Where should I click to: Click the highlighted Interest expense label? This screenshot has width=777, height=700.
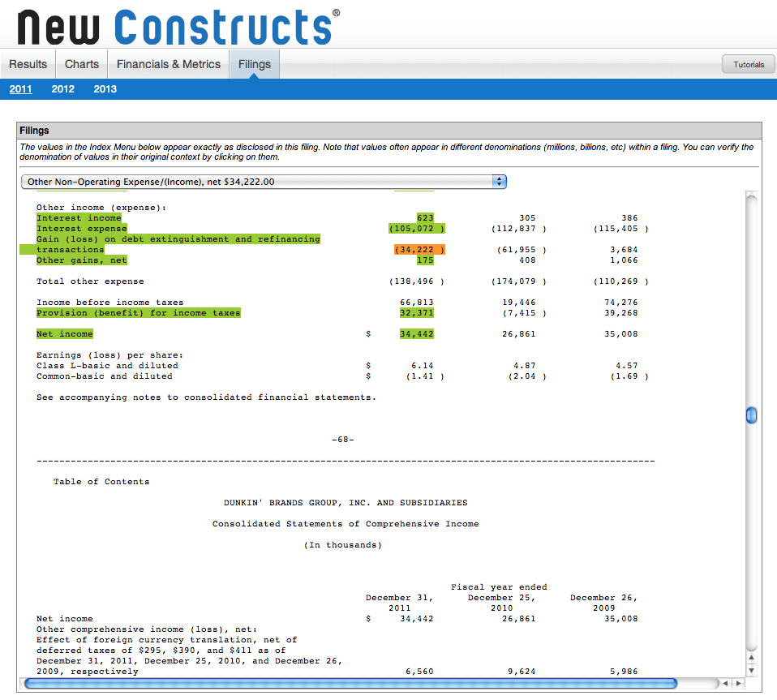tap(82, 229)
